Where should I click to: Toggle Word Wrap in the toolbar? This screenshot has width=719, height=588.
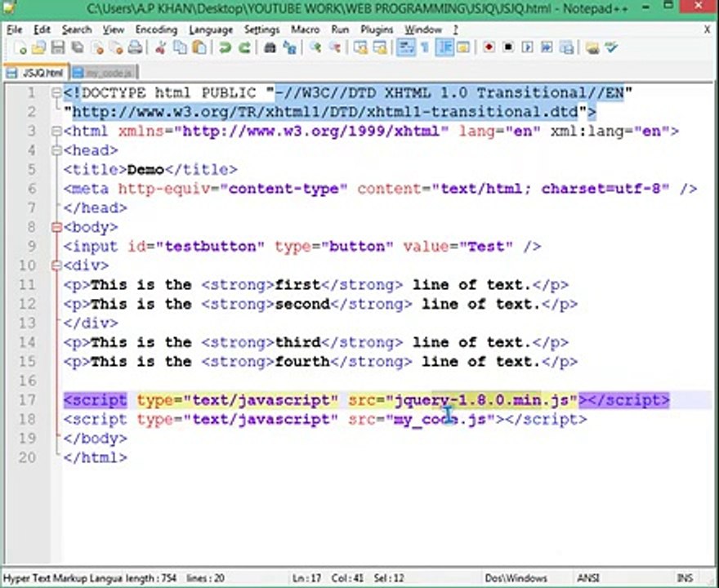406,47
